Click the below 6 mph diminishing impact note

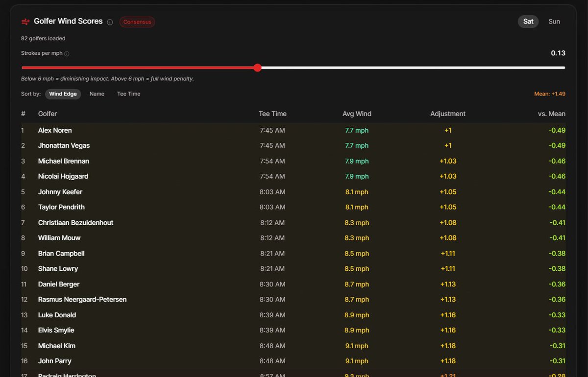point(107,79)
